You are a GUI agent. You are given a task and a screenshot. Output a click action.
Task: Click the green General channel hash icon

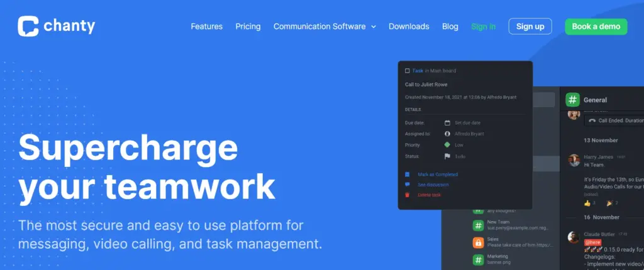point(572,99)
